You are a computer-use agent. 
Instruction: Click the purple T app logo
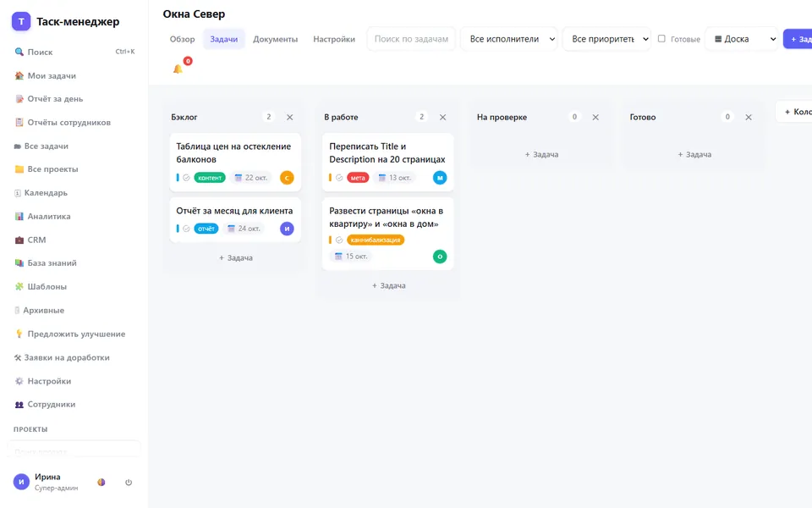click(21, 21)
